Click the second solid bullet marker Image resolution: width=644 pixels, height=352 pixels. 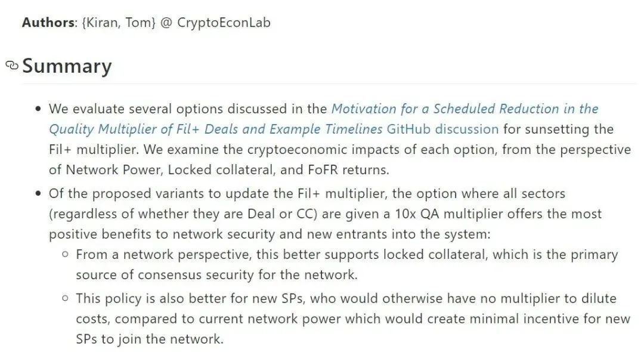pos(38,194)
